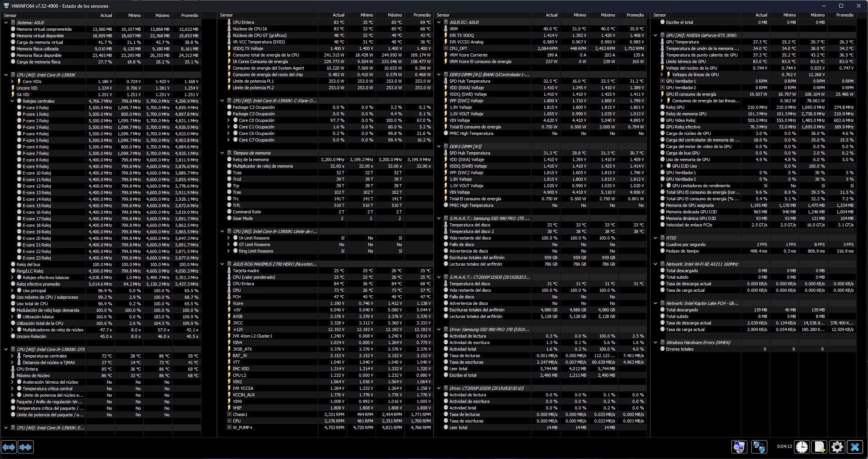Image resolution: width=868 pixels, height=459 pixels.
Task: Start logging with the sheet-plus icon
Action: coord(819,447)
